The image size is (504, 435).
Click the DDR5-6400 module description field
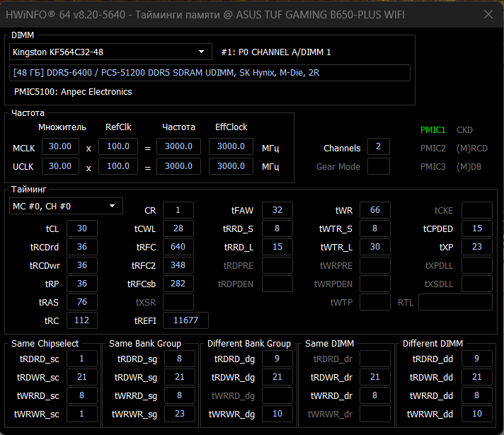pos(210,73)
